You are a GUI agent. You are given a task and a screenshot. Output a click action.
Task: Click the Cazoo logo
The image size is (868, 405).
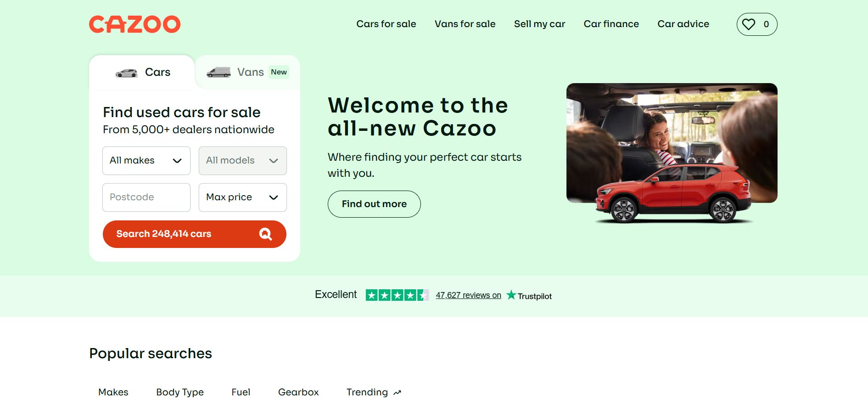[134, 24]
